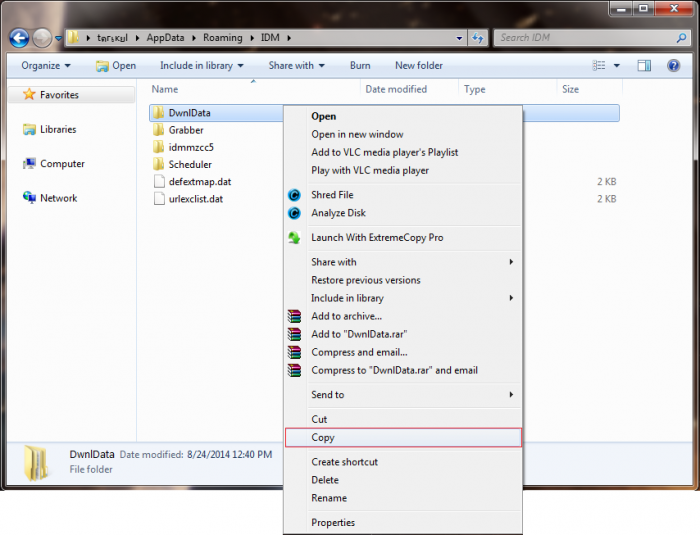Choose Restore previous versions
This screenshot has width=700, height=535.
click(x=366, y=280)
